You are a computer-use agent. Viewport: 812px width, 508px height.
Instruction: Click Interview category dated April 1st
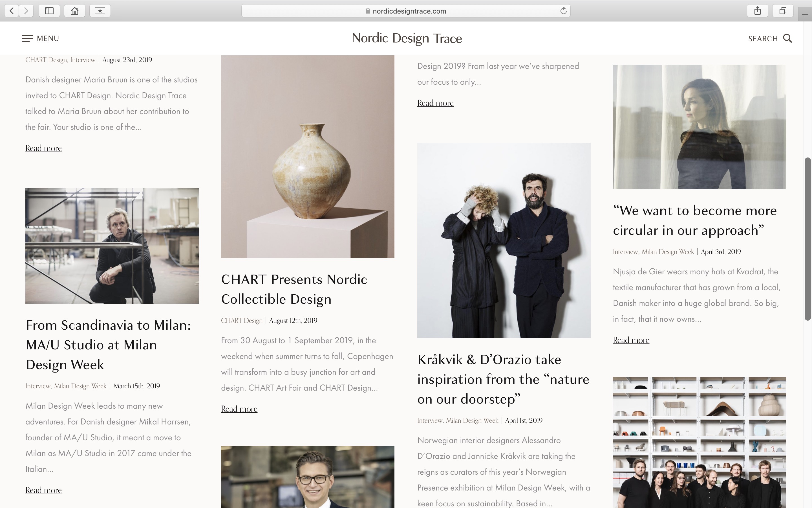(430, 420)
